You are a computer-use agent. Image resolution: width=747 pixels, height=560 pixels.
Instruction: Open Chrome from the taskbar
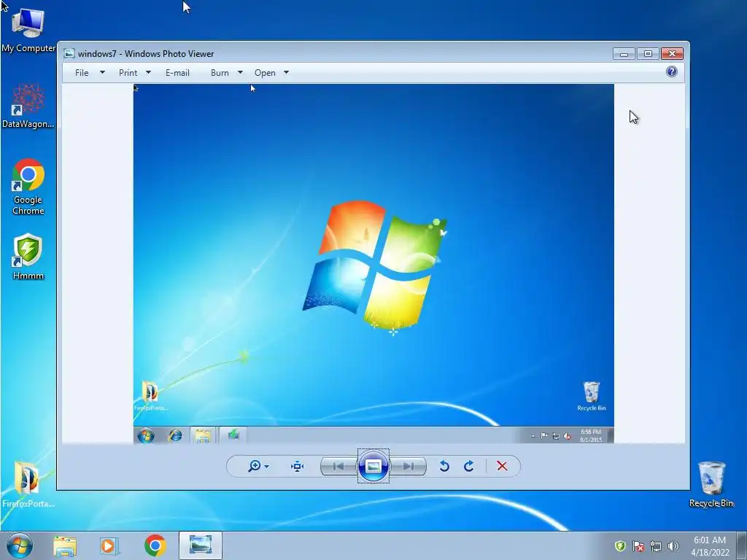155,545
